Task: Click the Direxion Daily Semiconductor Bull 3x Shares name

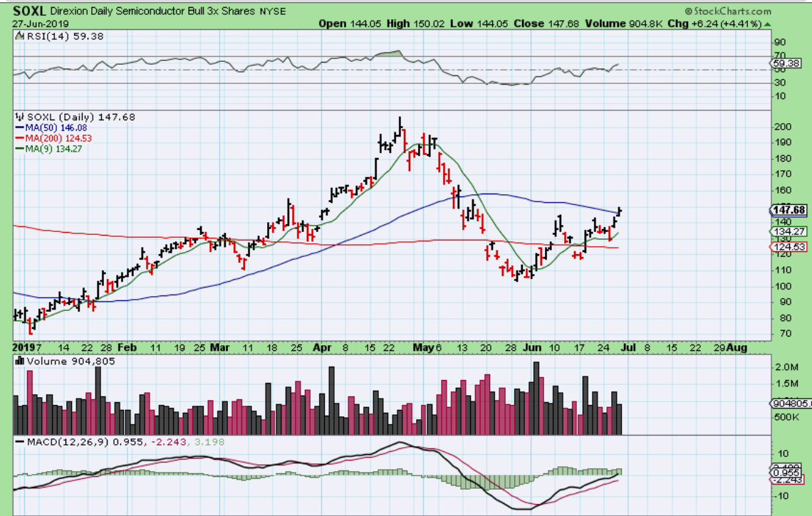Action: (152, 11)
